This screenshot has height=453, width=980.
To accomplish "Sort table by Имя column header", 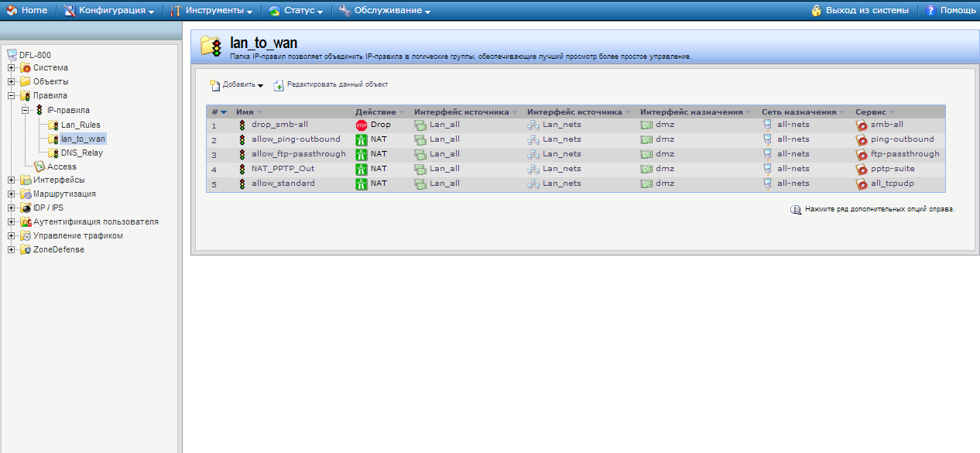I will point(245,112).
